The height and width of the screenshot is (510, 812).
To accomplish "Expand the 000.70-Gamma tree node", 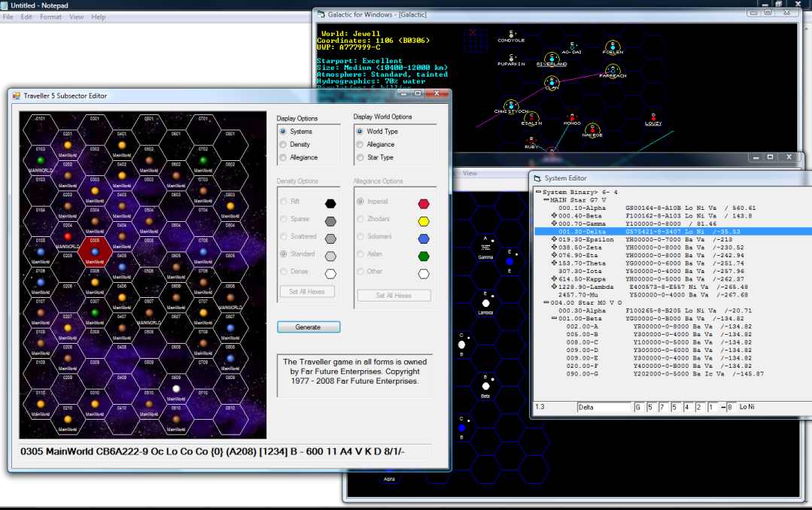I will (x=554, y=223).
